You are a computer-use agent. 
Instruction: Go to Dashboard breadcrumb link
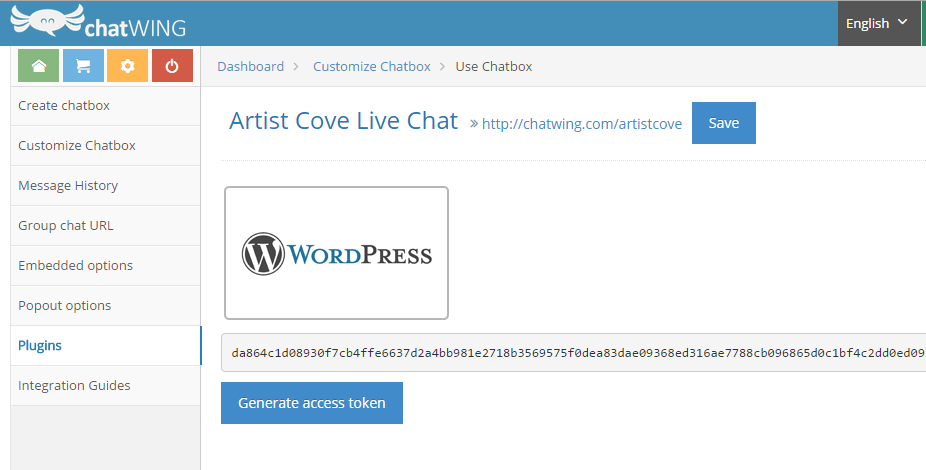pos(250,67)
